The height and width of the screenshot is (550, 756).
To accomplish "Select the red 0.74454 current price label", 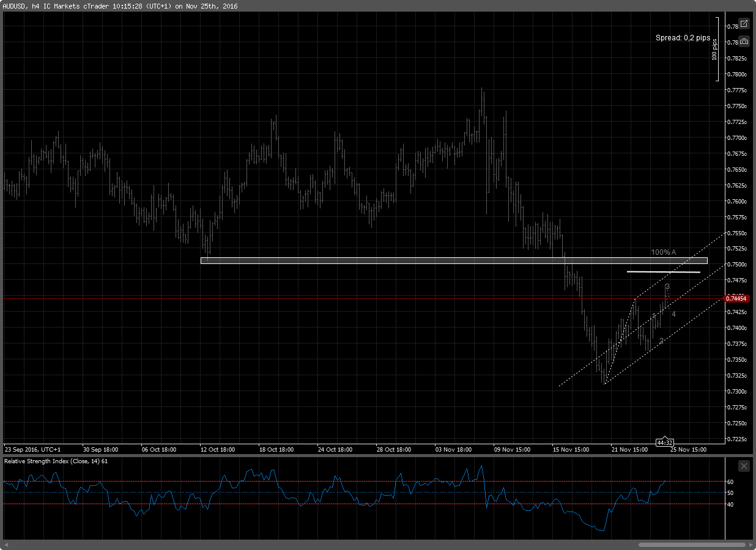I will click(x=736, y=298).
